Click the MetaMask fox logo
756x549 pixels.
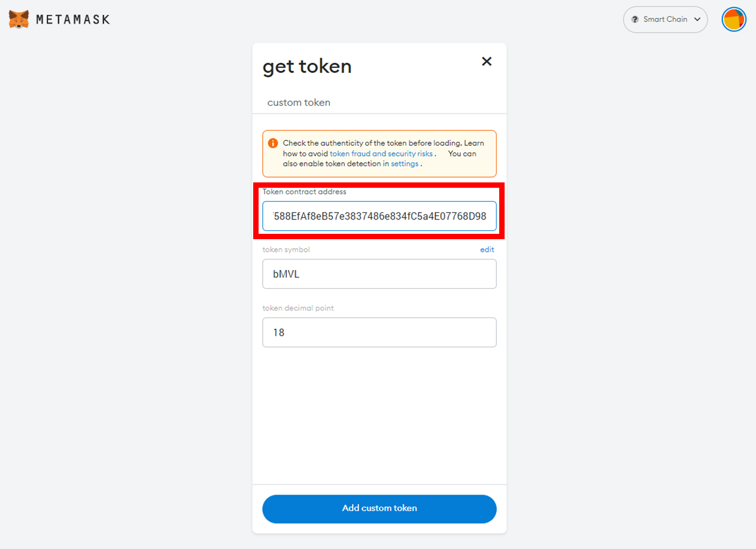(x=19, y=19)
